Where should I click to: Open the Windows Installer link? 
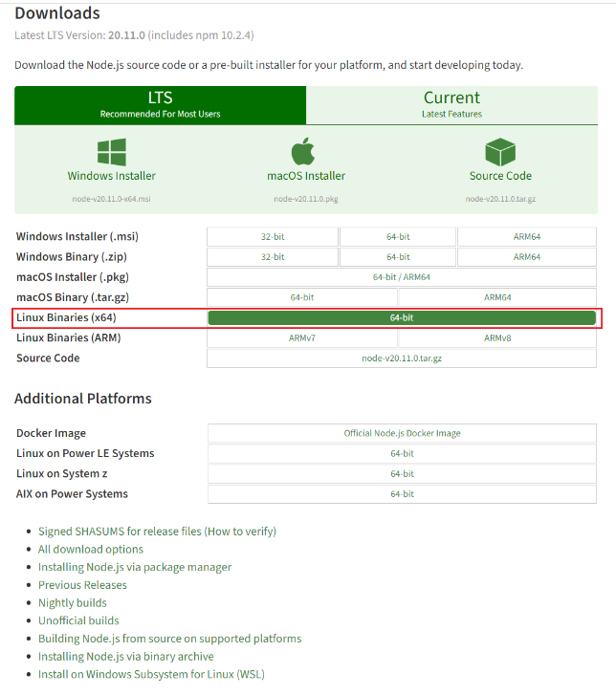112,176
